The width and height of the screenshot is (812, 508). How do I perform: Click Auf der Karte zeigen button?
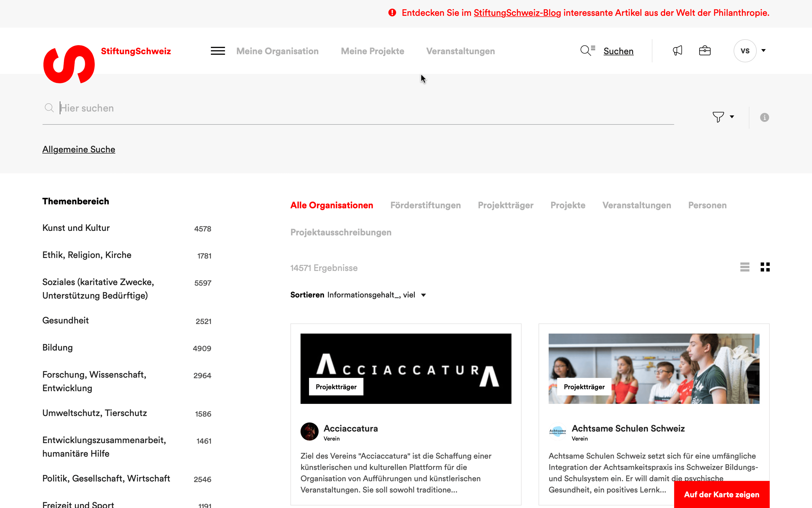pos(722,494)
